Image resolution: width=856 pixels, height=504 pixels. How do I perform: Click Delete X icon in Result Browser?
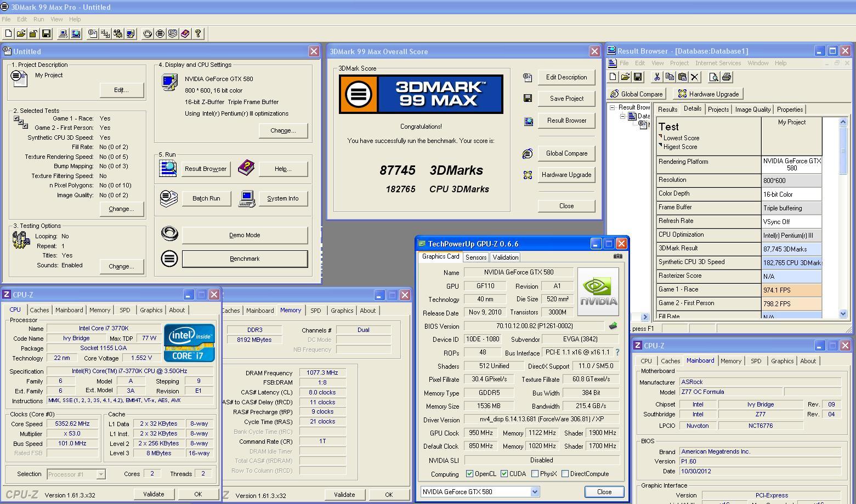(x=695, y=77)
